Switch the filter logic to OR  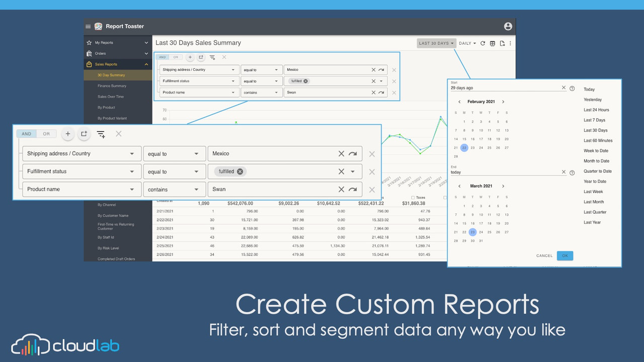(46, 134)
